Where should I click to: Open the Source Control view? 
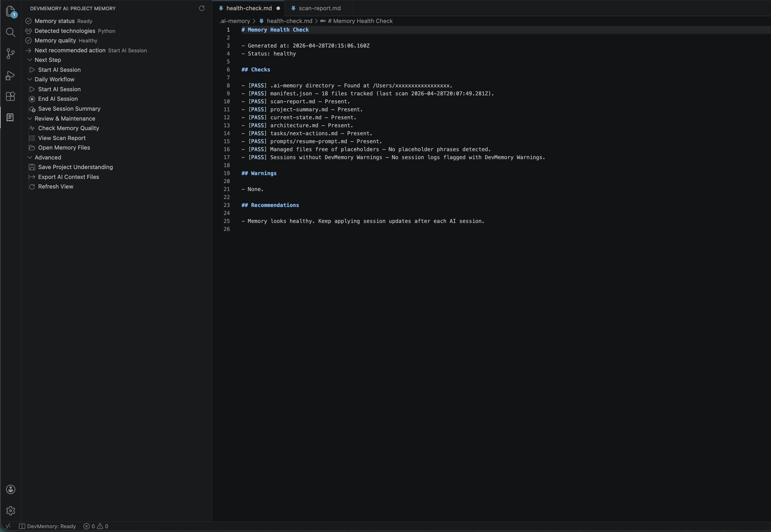pos(10,54)
